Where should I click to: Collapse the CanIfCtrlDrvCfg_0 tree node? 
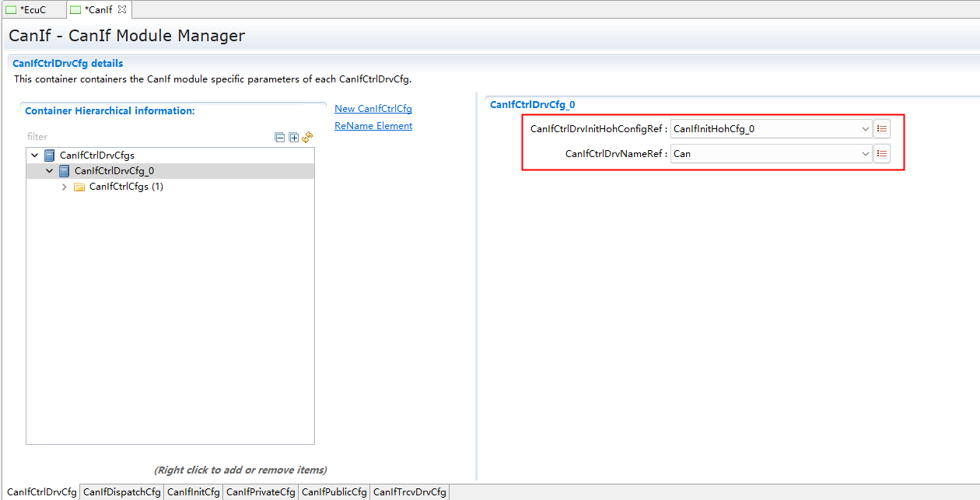pos(50,171)
